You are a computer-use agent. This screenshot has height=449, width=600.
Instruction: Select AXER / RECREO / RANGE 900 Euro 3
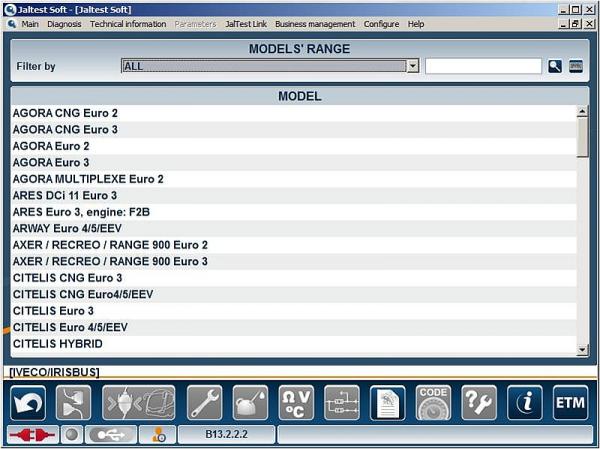coord(294,261)
